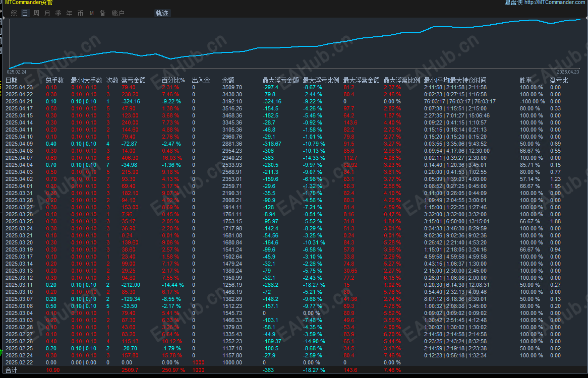Click the 76:03:17 | 76:03:17 | 76:03:17 holding time
Image resolution: width=588 pixels, height=378 pixels.
(460, 101)
